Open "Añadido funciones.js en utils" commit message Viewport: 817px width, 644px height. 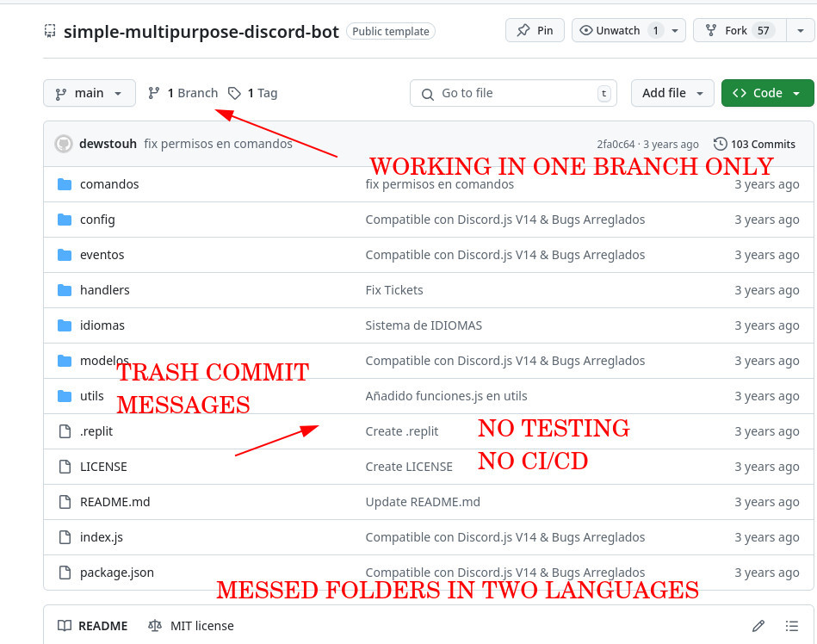pos(446,396)
